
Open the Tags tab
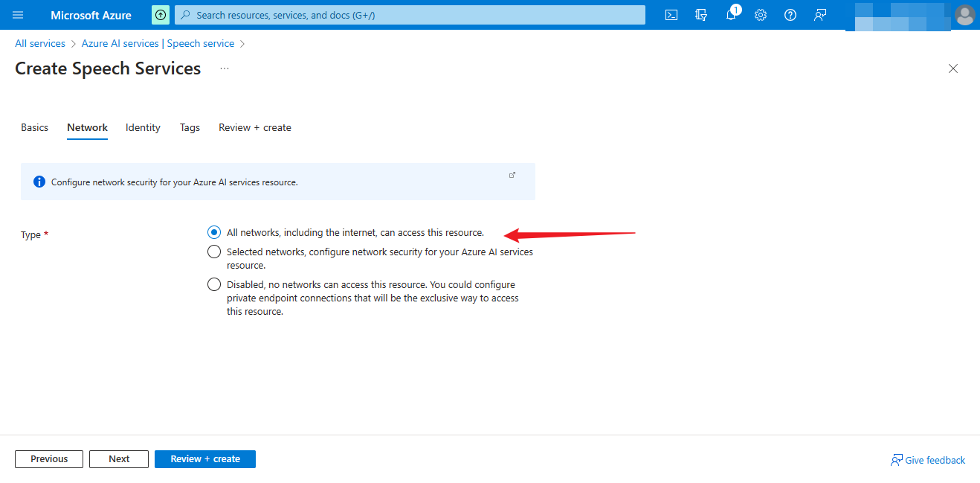point(190,127)
